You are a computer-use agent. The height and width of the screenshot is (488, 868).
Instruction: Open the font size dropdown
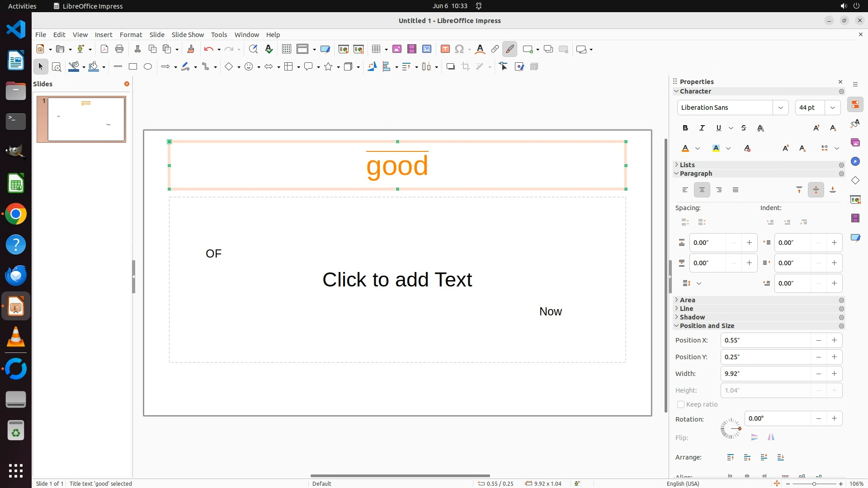(832, 108)
